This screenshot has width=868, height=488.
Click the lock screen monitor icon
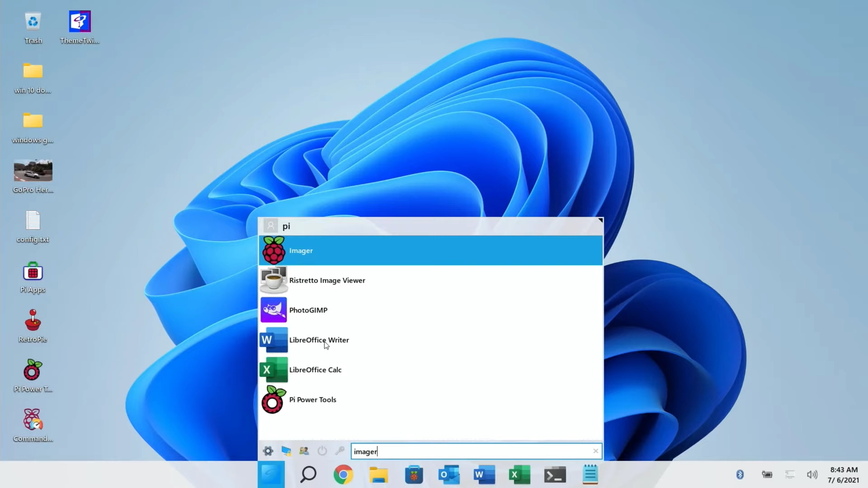(x=286, y=451)
